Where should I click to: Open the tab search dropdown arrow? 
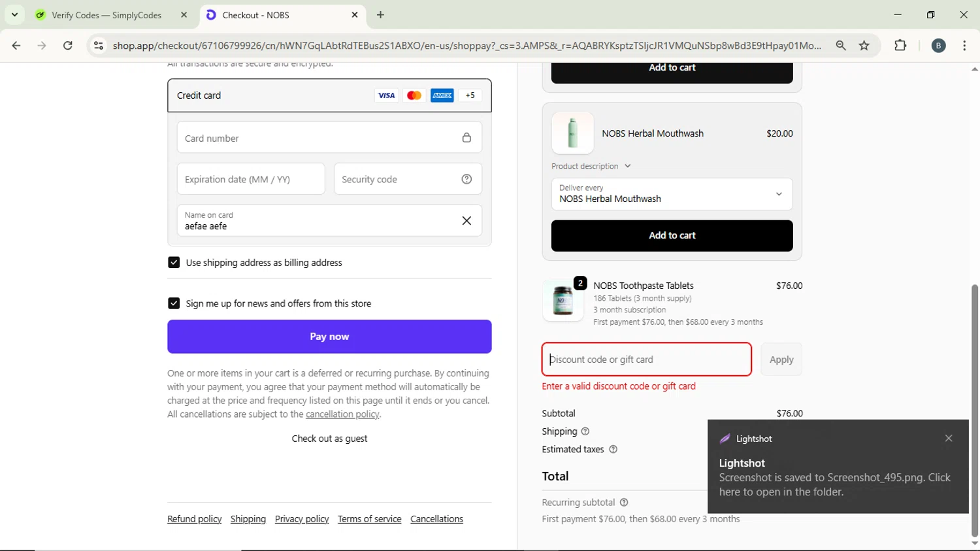(x=14, y=14)
